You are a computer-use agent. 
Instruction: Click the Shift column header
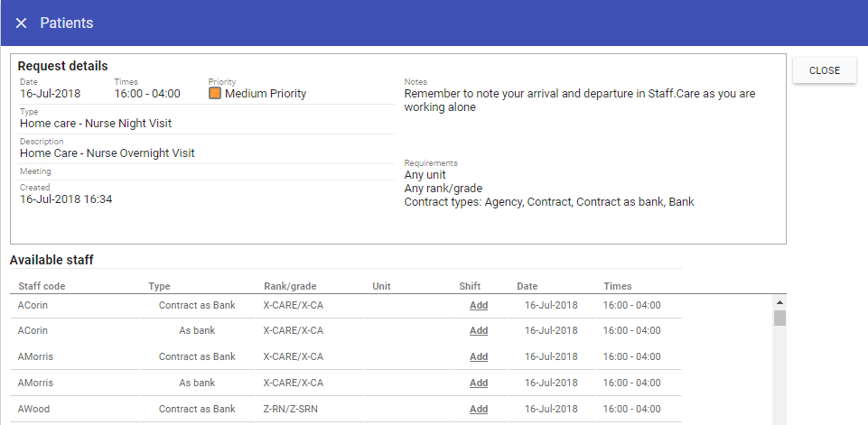[470, 287]
